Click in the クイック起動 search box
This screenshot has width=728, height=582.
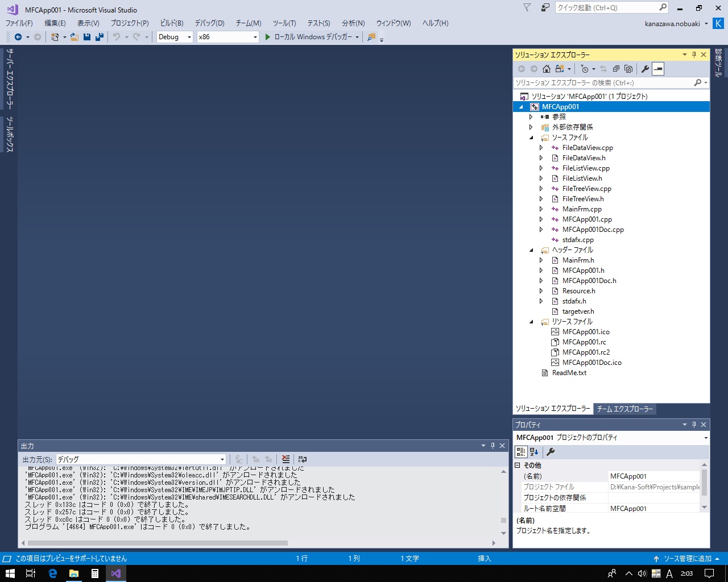point(607,7)
